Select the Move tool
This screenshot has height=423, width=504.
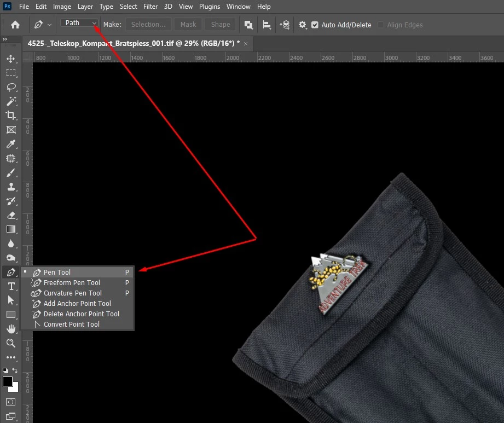click(11, 58)
